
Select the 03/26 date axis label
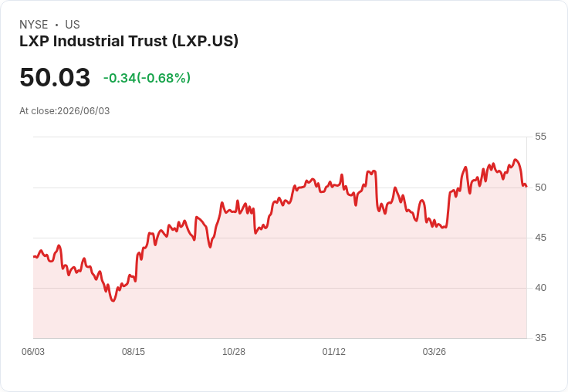coord(434,352)
